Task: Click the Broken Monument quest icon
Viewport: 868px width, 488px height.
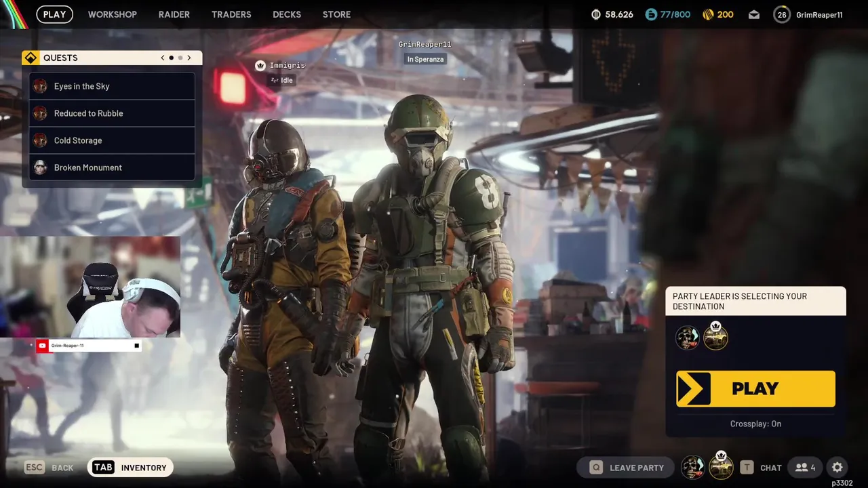Action: pyautogui.click(x=40, y=167)
